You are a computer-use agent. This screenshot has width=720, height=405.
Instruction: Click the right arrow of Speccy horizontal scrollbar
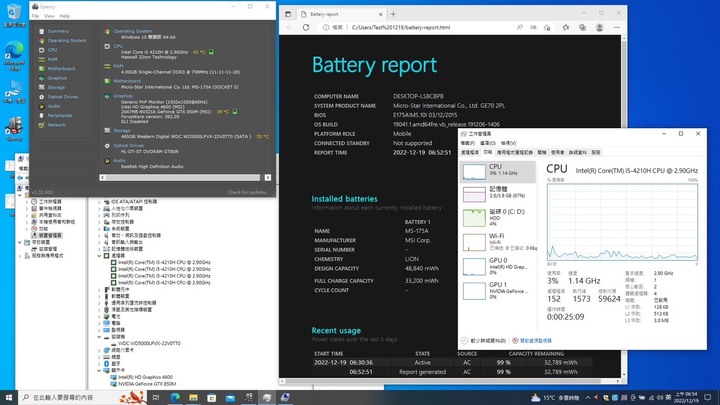click(268, 177)
